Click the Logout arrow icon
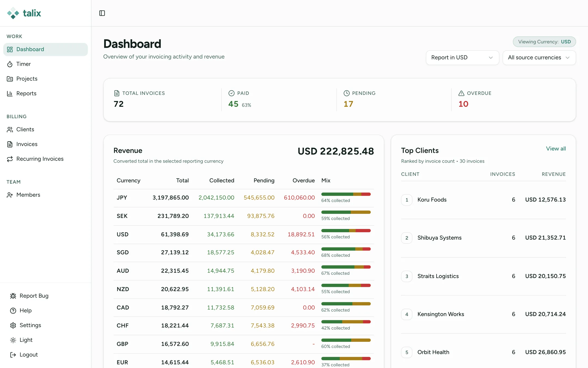The width and height of the screenshot is (588, 368). pos(13,355)
